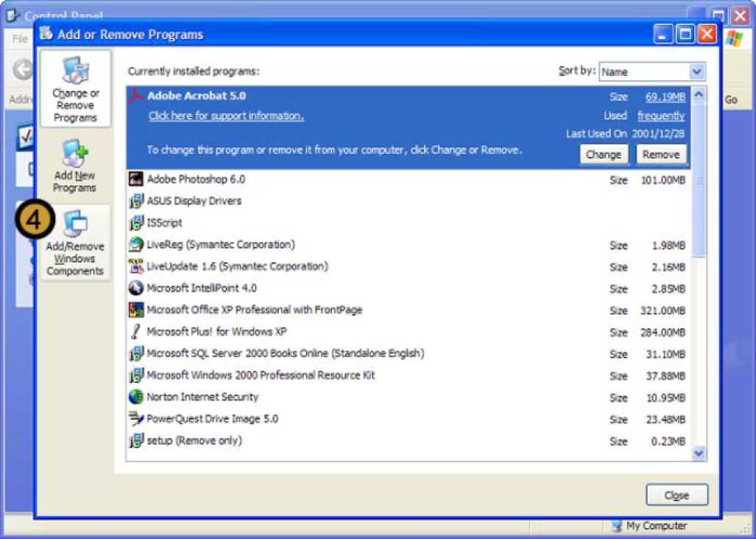This screenshot has height=539, width=756.
Task: Select the Adobe Photoshop 6.0 entry
Action: pos(409,179)
